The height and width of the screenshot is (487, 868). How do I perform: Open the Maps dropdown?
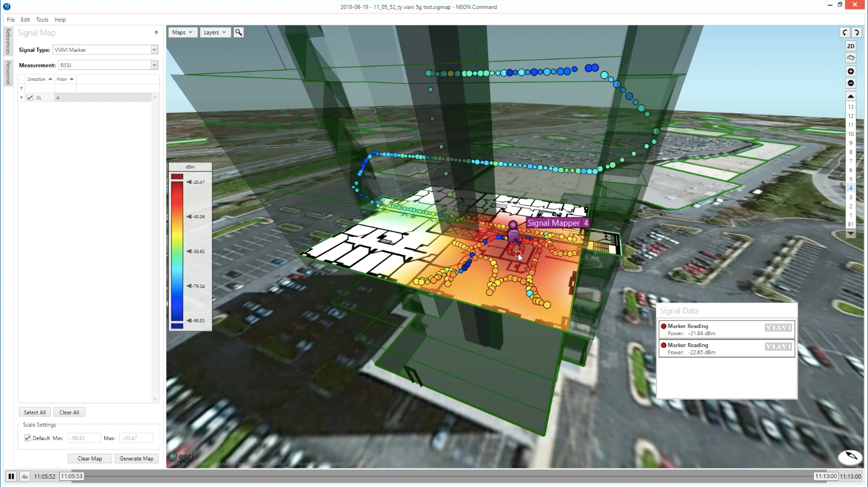click(x=183, y=33)
